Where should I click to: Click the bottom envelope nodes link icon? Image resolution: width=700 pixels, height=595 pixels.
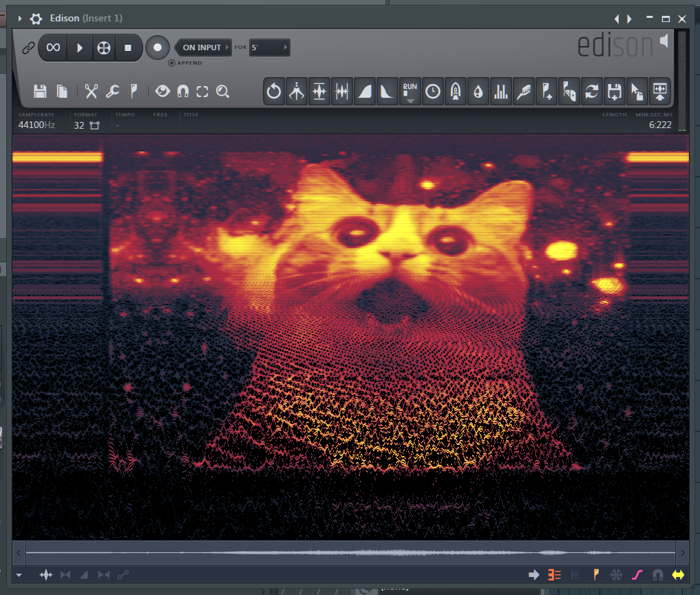tap(123, 575)
